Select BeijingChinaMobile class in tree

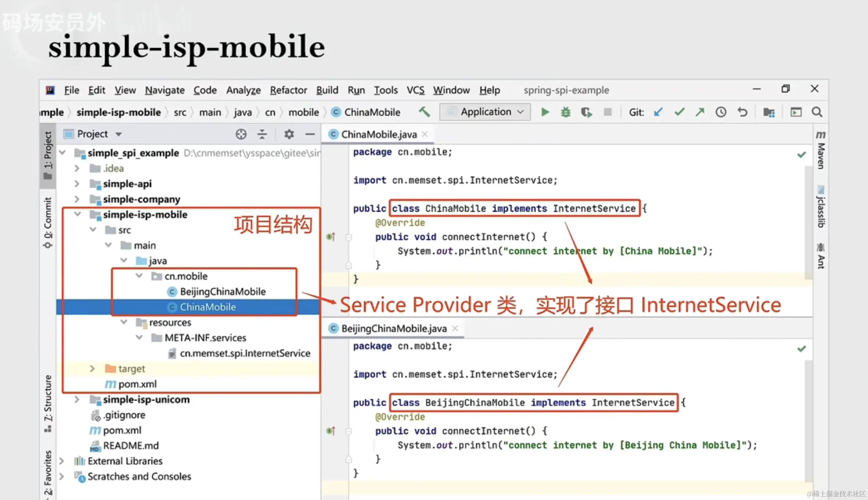pos(222,292)
